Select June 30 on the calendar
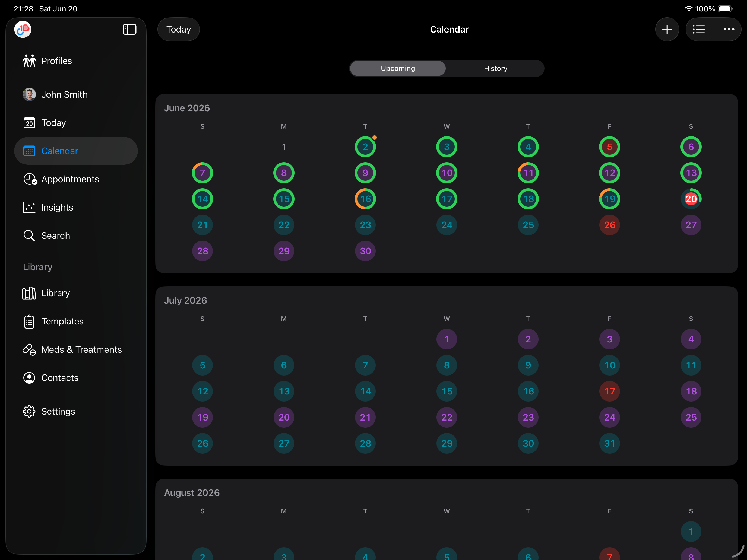The height and width of the screenshot is (560, 747). 365,251
